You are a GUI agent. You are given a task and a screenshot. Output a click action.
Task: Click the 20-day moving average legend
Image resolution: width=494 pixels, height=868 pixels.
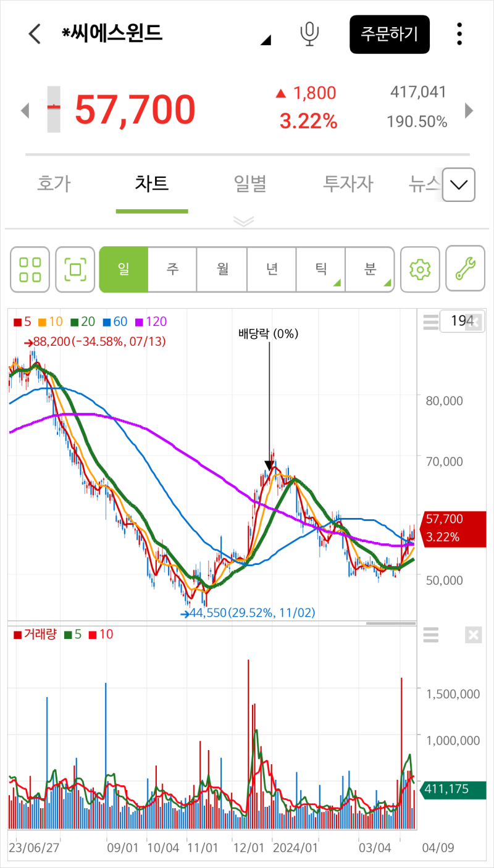(x=83, y=322)
